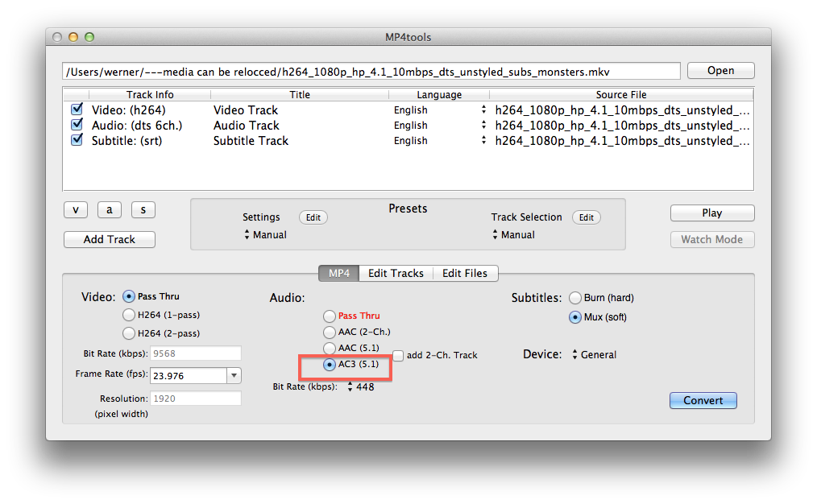Image resolution: width=817 pixels, height=504 pixels.
Task: Click the source file path field
Action: coord(371,72)
